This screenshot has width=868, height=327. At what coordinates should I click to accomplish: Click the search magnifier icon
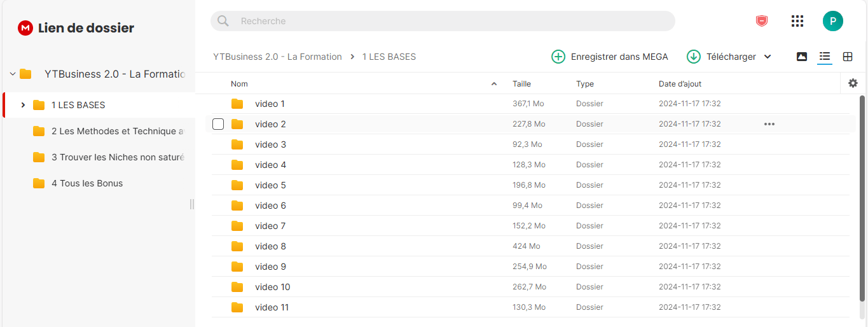click(x=223, y=21)
